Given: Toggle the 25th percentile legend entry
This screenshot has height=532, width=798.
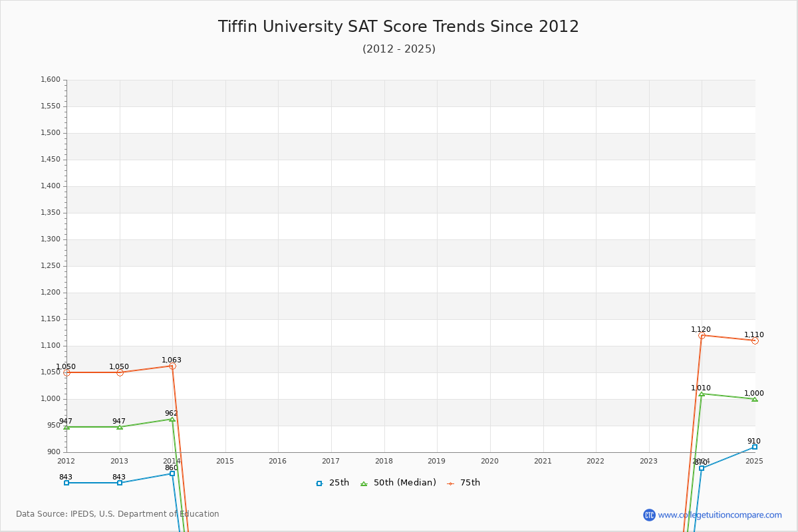Looking at the screenshot, I should coord(332,483).
